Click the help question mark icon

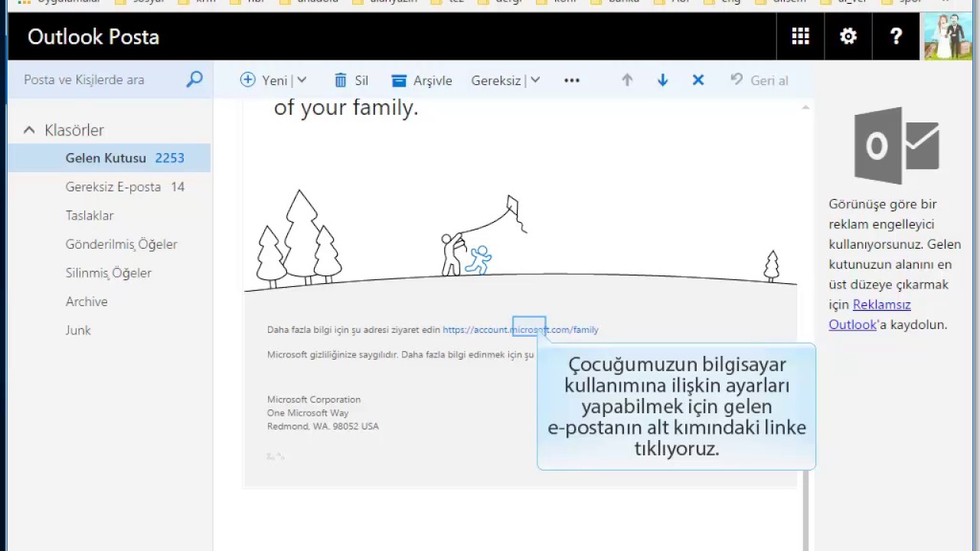(x=896, y=37)
